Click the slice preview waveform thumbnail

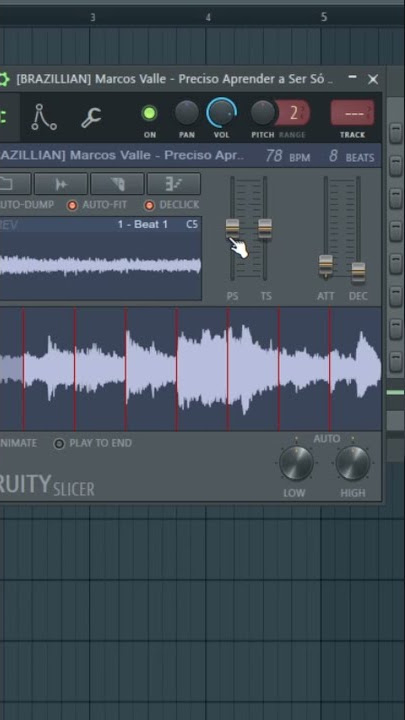click(101, 266)
